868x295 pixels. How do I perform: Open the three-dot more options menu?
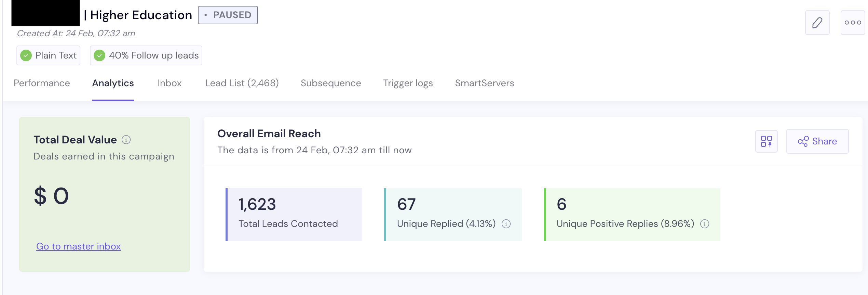click(853, 23)
